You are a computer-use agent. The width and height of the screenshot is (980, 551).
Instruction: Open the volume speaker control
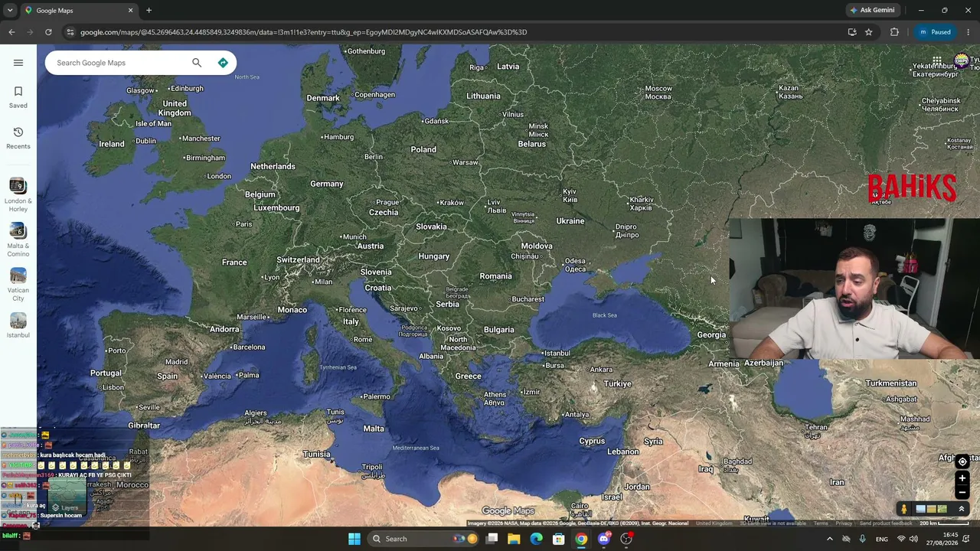tap(915, 539)
